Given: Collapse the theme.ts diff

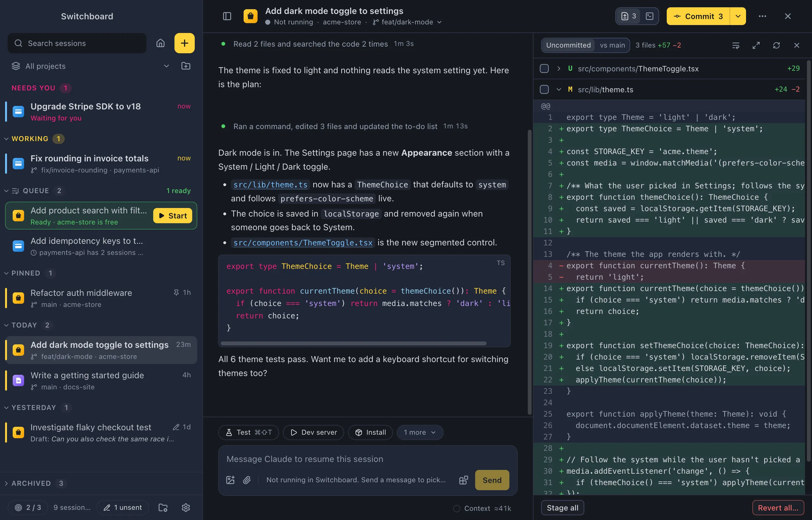Looking at the screenshot, I should 559,89.
